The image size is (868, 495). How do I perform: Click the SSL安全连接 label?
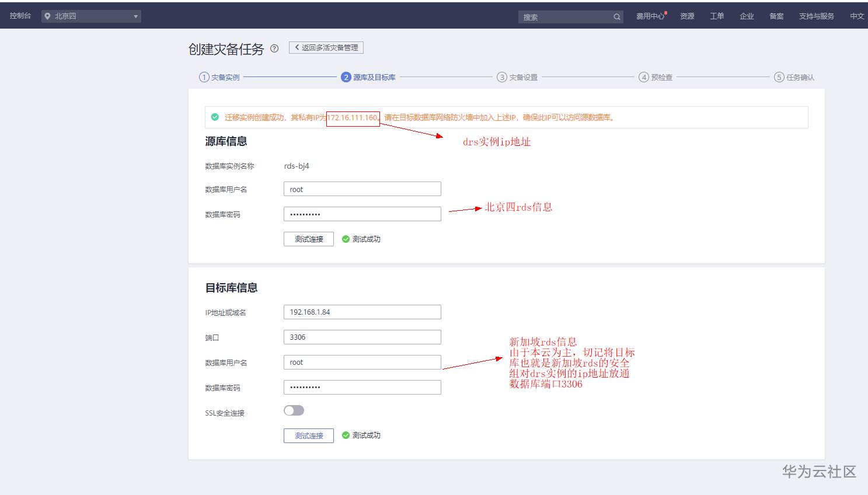point(225,413)
